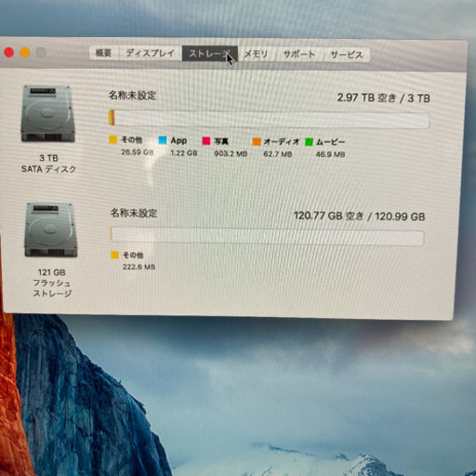Click the yellow その他 swatch under flash storage
476x476 pixels.
114,255
